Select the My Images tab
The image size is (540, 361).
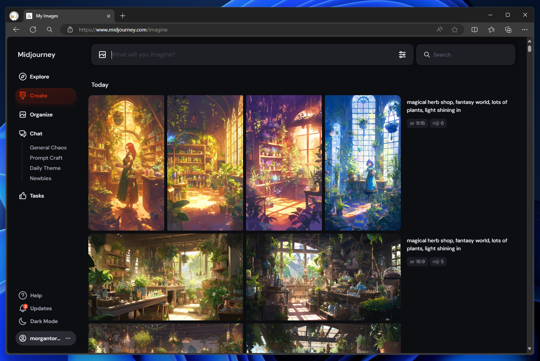(x=68, y=16)
